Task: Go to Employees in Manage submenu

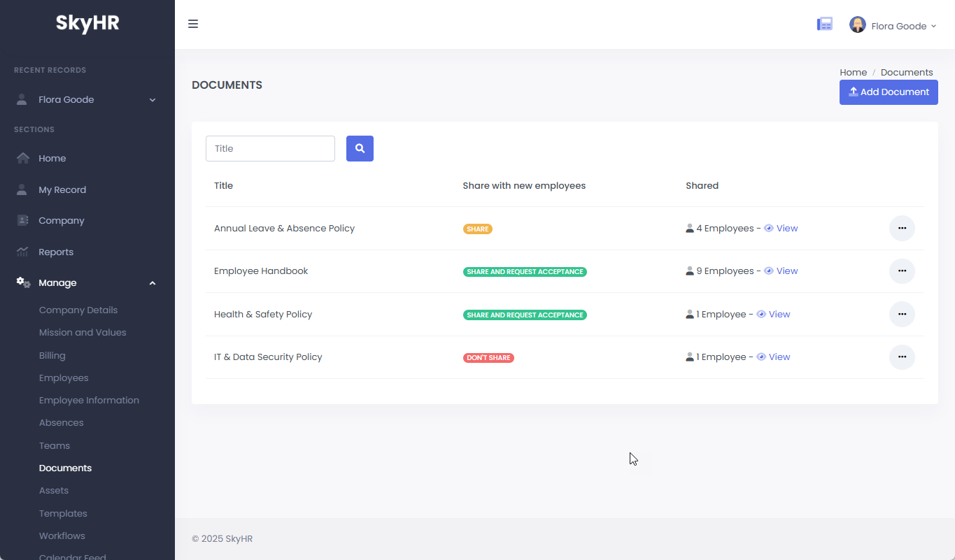Action: (x=64, y=378)
